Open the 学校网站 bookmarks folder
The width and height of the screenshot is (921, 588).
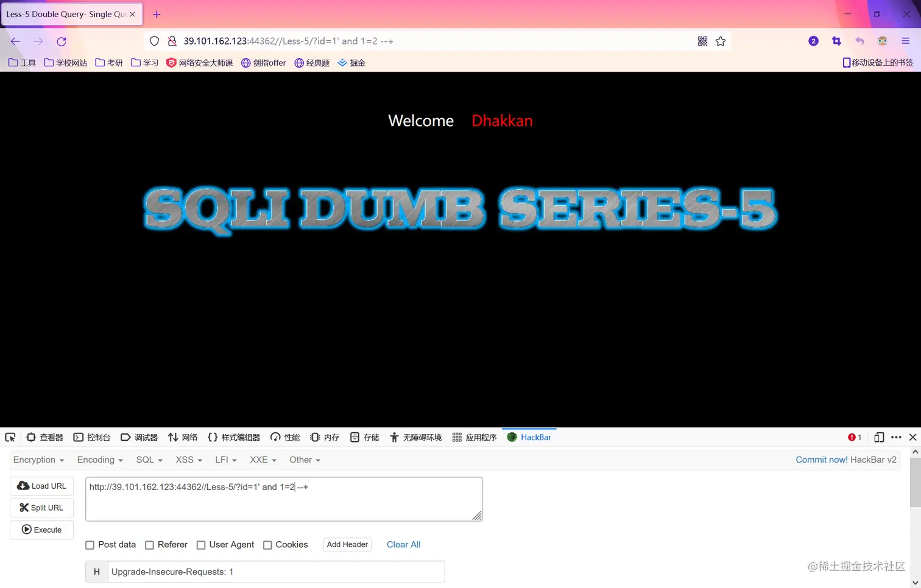(x=66, y=63)
